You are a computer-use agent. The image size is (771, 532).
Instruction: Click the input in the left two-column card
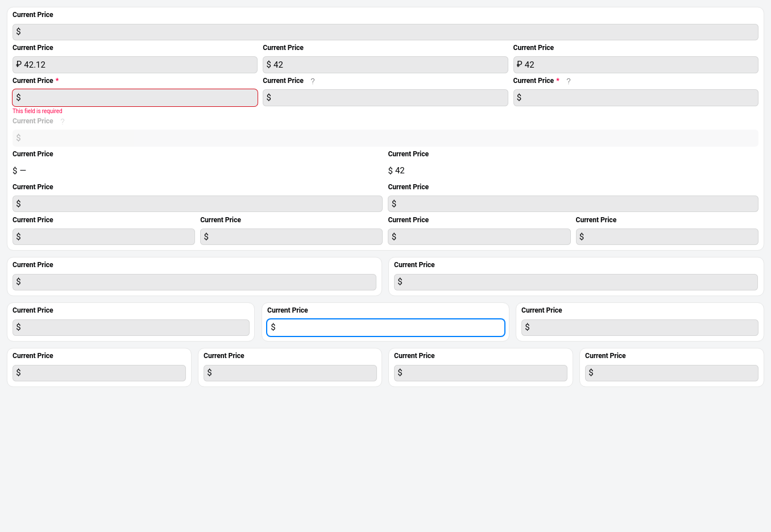194,282
